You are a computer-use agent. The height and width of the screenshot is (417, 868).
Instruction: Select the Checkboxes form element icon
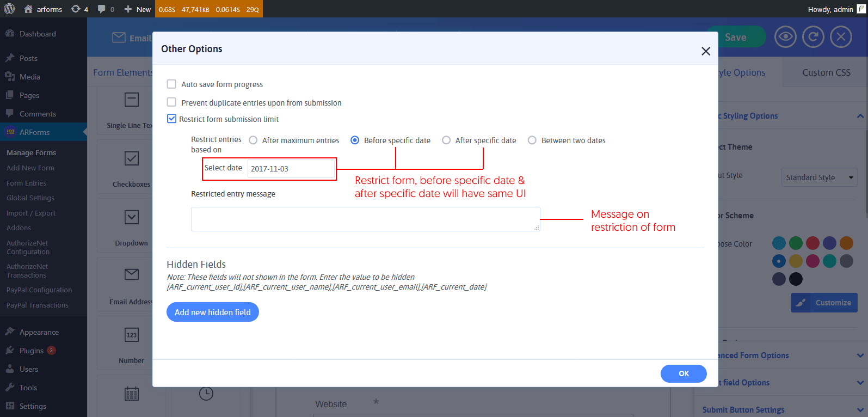132,158
